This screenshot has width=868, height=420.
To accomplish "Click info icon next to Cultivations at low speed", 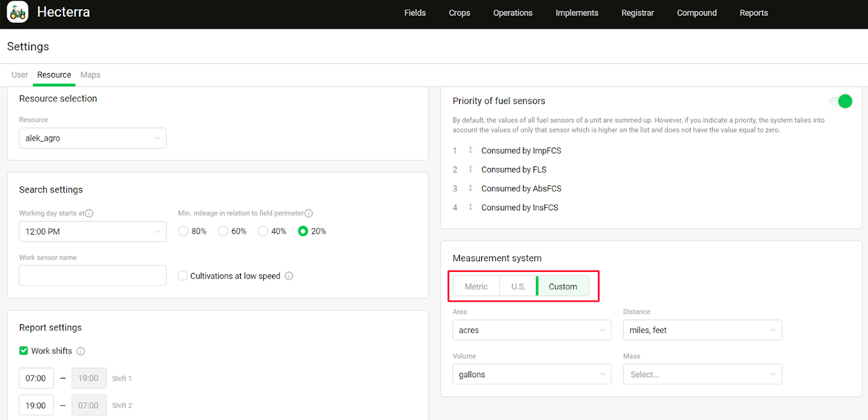I will [289, 276].
